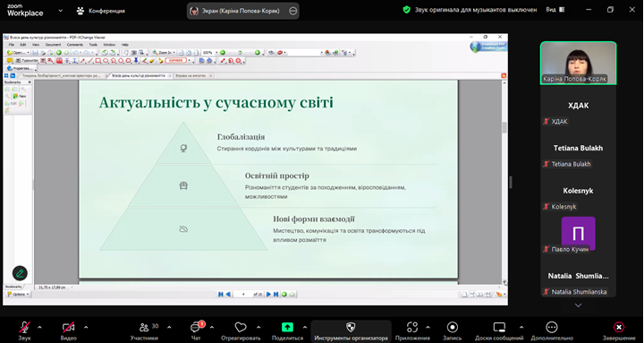This screenshot has height=343, width=644.
Task: Open the Edit menu in PDF-XChange Viewer
Action: pos(23,45)
